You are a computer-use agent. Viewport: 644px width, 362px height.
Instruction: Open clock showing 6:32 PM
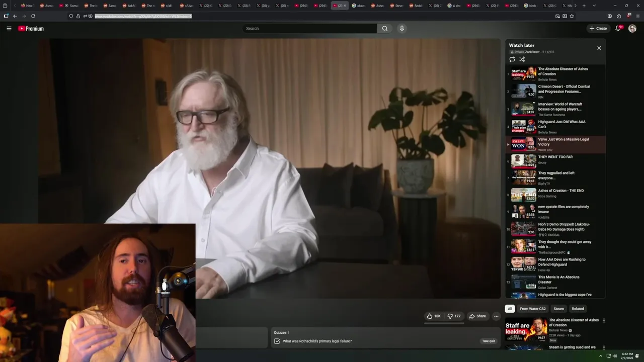point(627,356)
